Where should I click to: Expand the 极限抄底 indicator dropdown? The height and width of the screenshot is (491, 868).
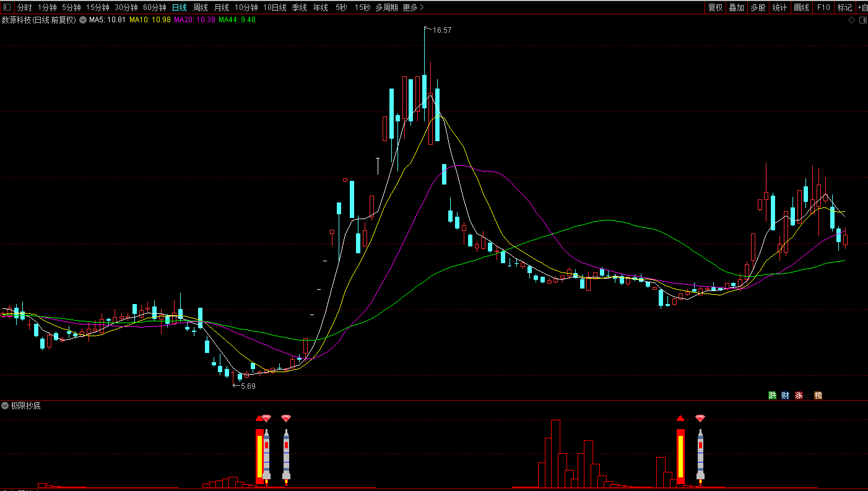click(6, 406)
